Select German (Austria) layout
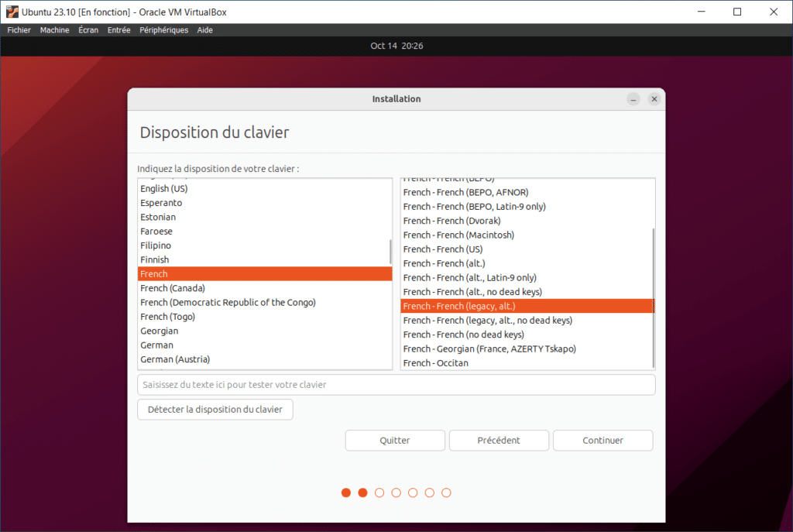 tap(265, 359)
